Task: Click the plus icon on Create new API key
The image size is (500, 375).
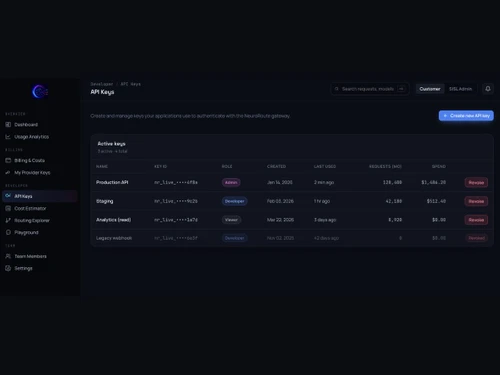Action: point(445,116)
